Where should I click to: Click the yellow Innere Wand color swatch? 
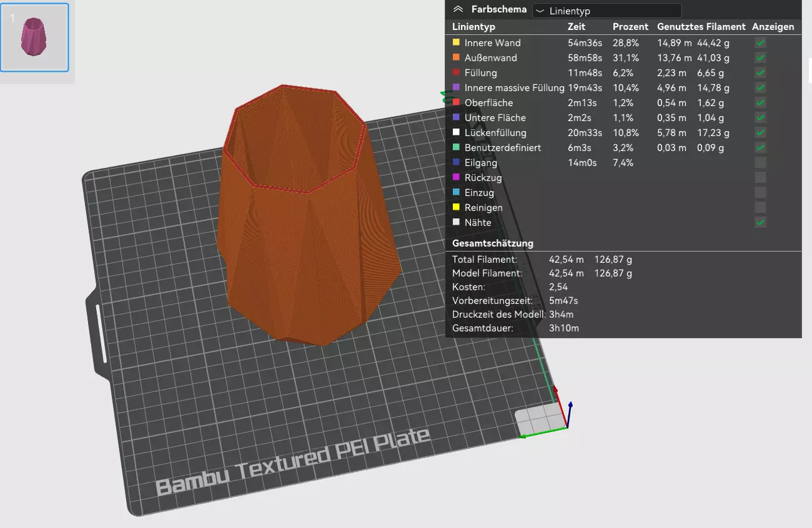tap(456, 42)
